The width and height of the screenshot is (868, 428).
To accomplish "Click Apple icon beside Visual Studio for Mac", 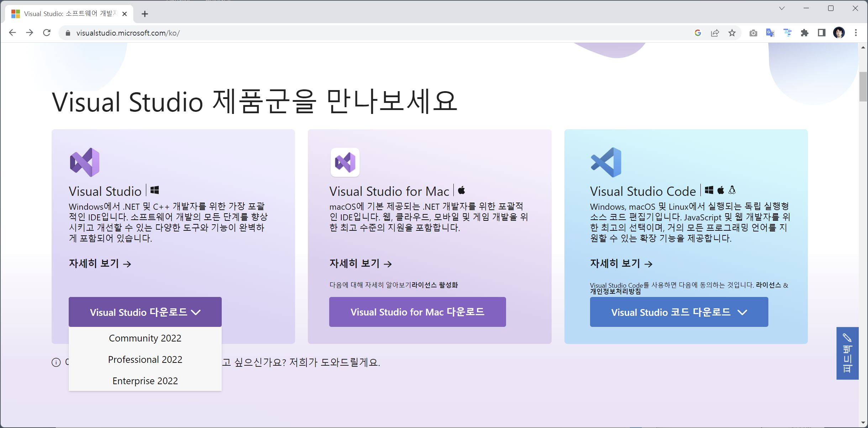I will pyautogui.click(x=461, y=190).
